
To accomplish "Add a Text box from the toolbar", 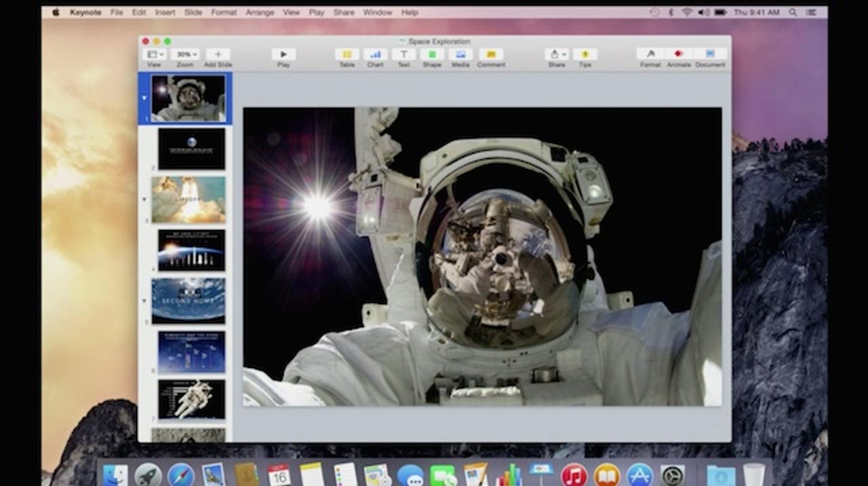I will point(403,55).
